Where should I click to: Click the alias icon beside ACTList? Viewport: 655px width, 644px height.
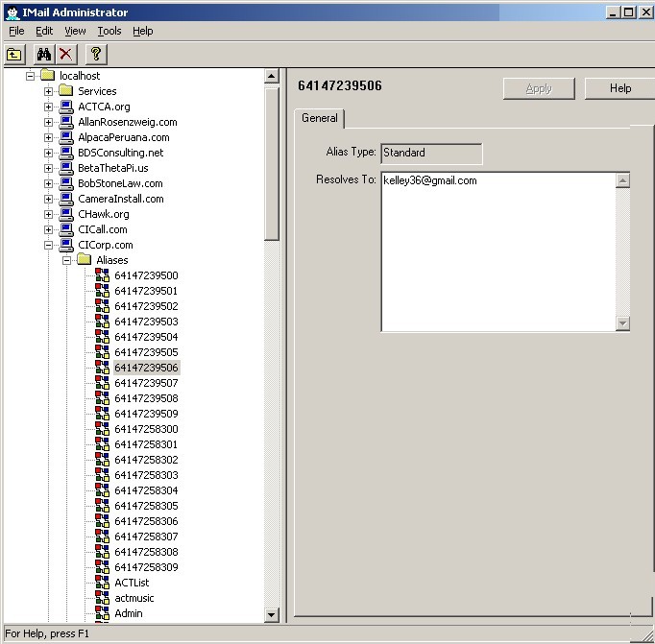pos(103,583)
